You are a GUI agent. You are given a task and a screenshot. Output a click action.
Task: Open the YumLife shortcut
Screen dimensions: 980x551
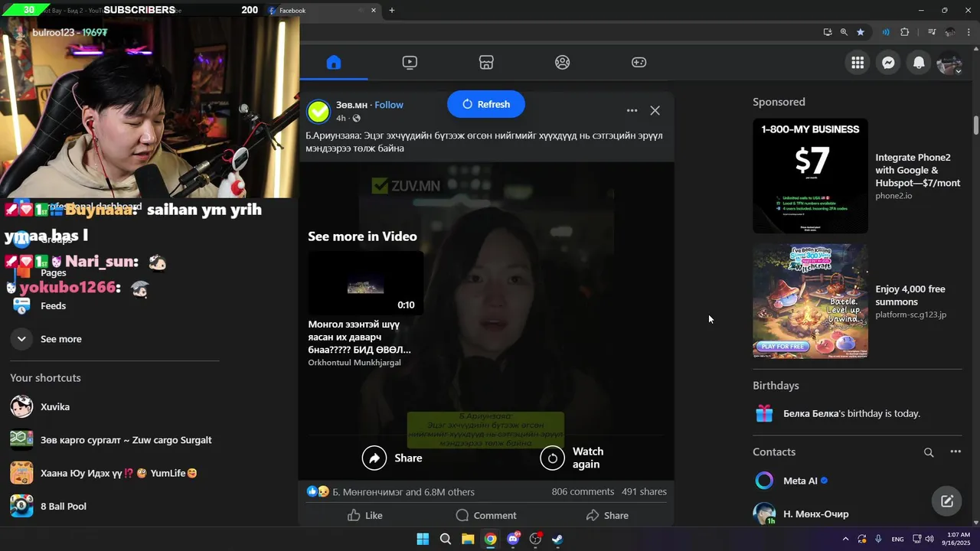click(115, 473)
